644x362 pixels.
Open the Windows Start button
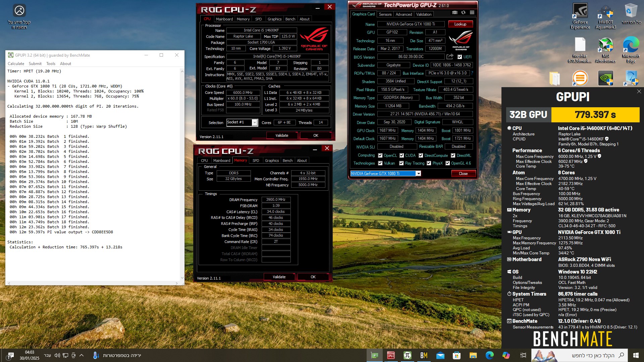click(636, 355)
